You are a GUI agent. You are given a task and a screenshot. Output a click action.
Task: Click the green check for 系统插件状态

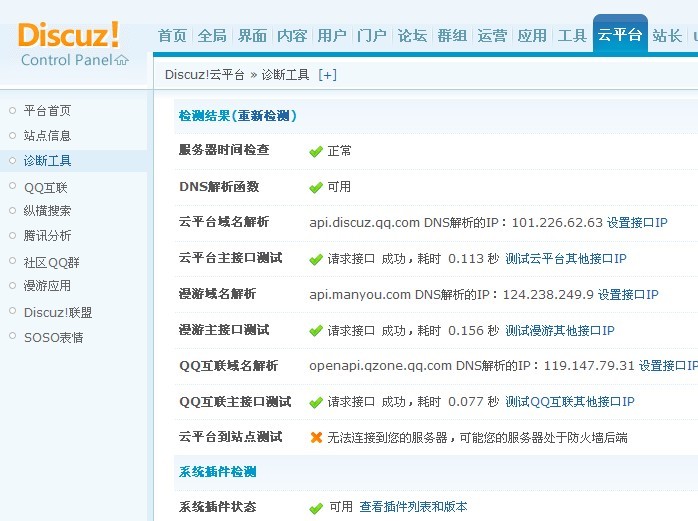click(x=316, y=508)
